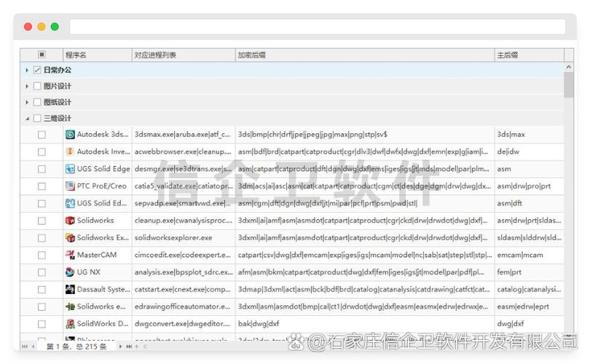This screenshot has width=590, height=364.
Task: Click the vertical scrollbar thumb
Action: coord(569,85)
